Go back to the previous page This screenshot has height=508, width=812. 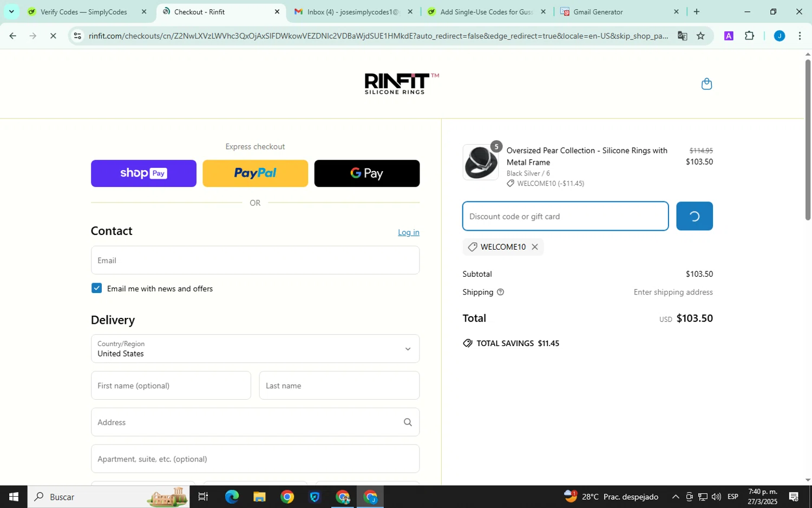12,36
